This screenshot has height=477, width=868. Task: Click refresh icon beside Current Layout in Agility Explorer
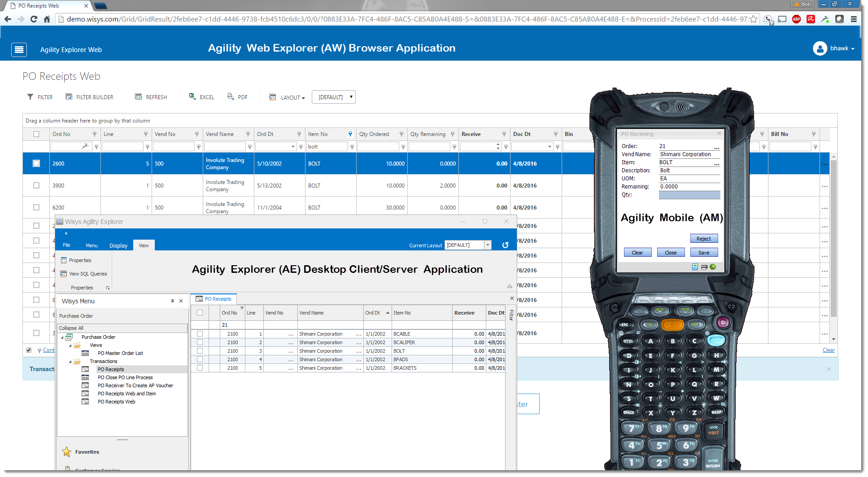click(505, 245)
